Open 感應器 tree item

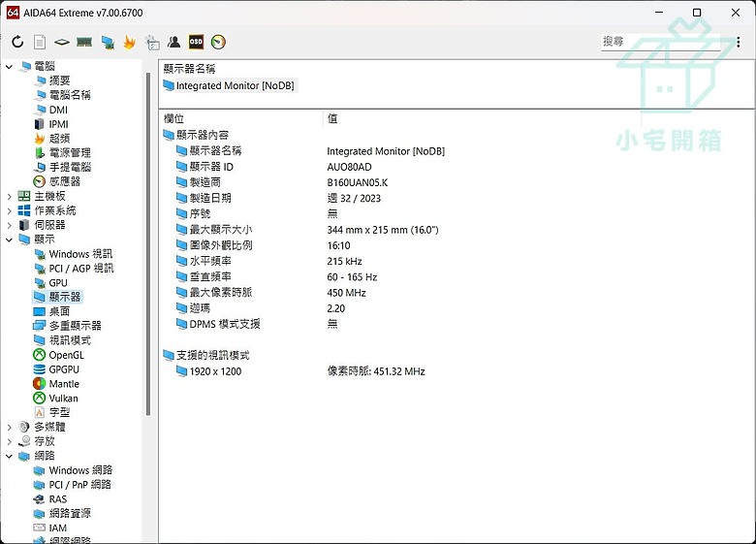pos(57,181)
